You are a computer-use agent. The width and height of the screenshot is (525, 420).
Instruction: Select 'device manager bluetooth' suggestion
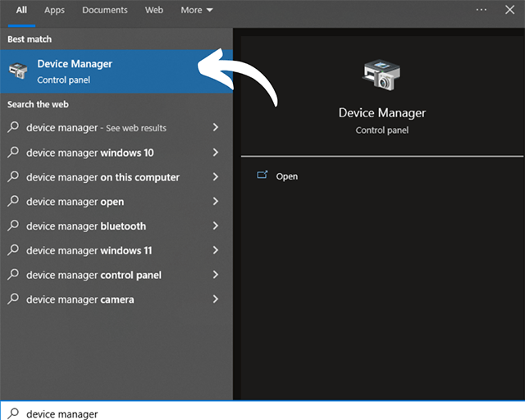pyautogui.click(x=116, y=226)
